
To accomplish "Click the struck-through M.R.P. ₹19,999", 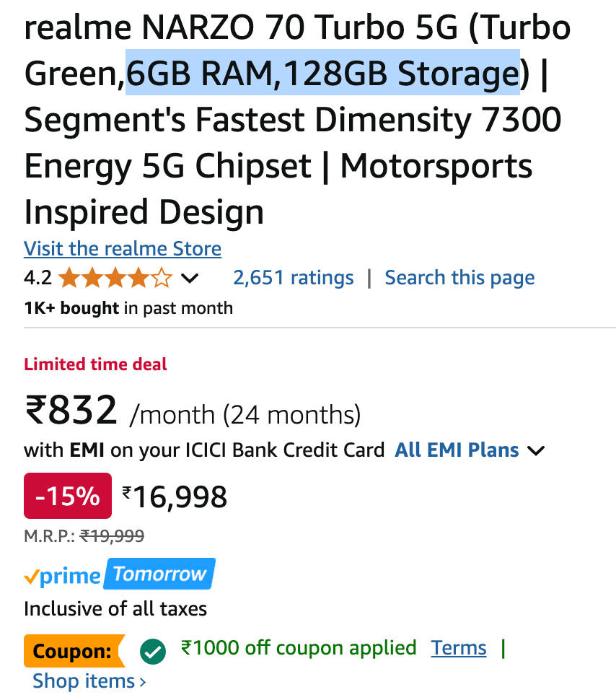I will coord(112,535).
